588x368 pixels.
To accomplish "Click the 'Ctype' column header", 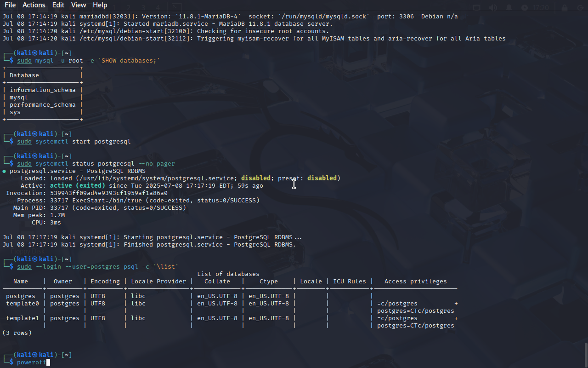I will point(269,282).
